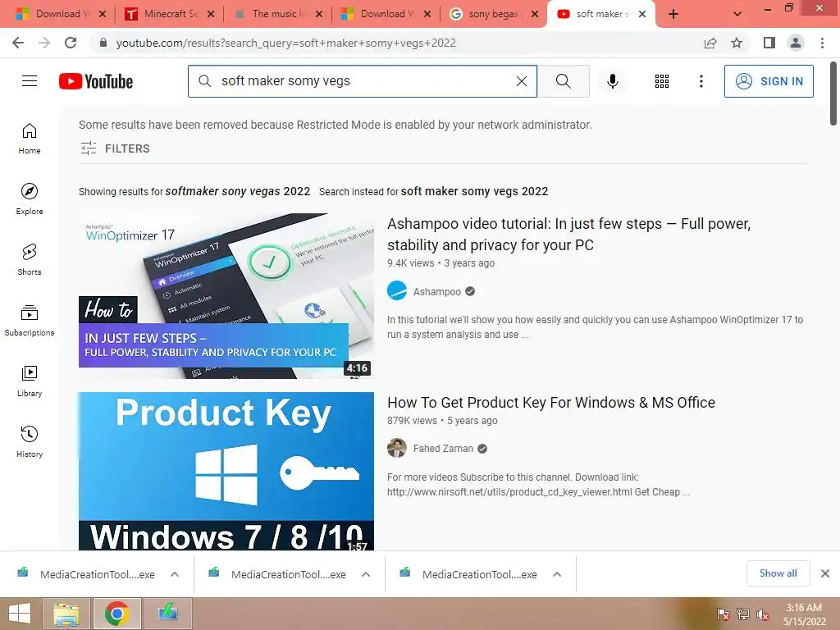This screenshot has width=840, height=630.
Task: Share this page from the address bar
Action: (710, 43)
